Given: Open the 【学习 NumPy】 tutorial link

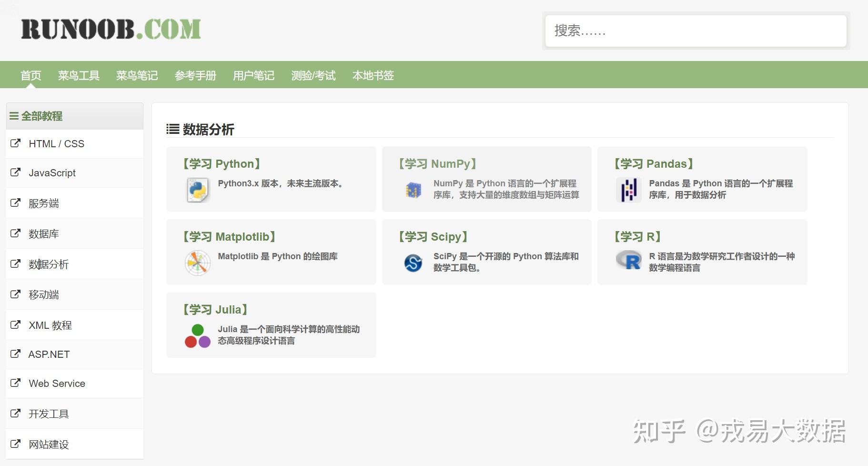Looking at the screenshot, I should (437, 164).
